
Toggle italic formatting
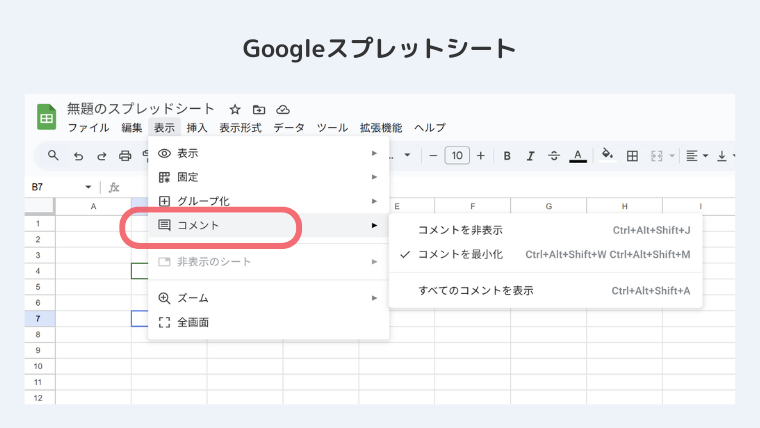pos(530,156)
